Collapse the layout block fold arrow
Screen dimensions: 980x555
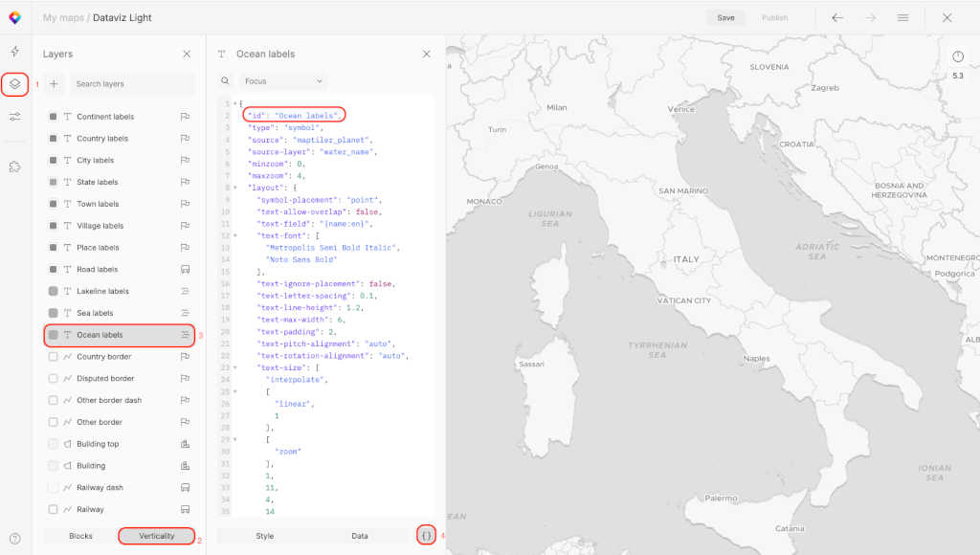(x=234, y=188)
